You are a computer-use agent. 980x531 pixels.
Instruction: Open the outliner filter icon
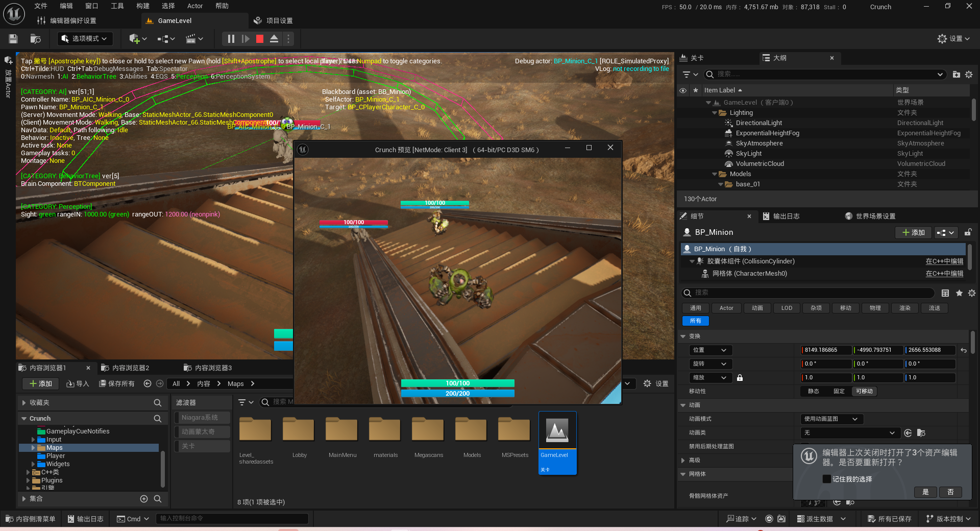(690, 75)
